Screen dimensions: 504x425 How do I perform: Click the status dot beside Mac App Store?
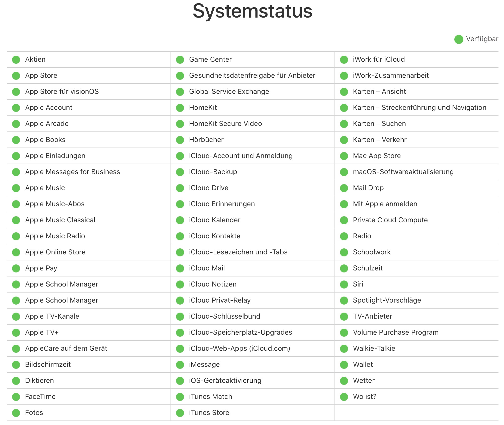[x=344, y=156]
